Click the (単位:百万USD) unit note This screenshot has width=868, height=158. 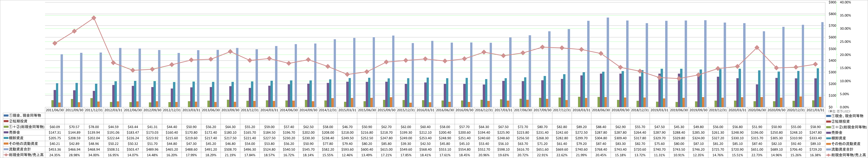pyautogui.click(x=839, y=111)
